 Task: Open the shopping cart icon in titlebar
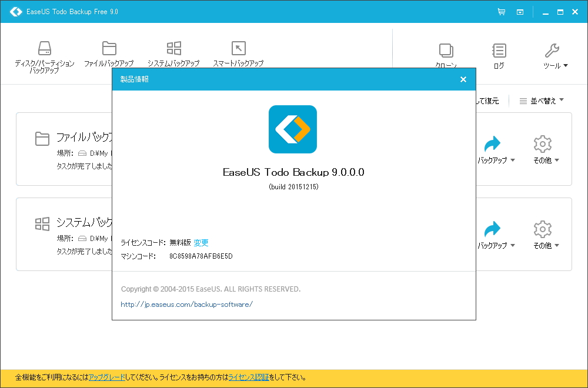[501, 11]
